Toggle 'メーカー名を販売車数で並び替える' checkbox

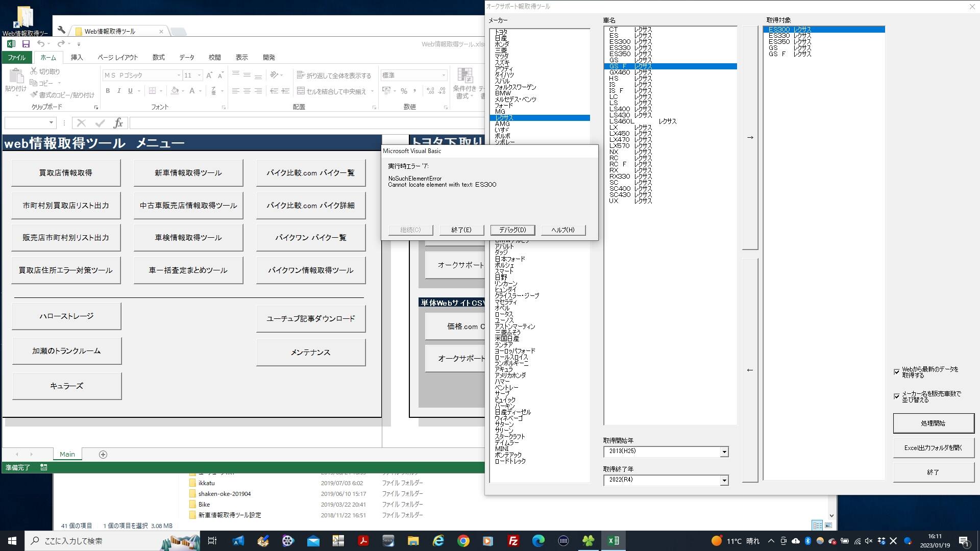click(x=897, y=396)
